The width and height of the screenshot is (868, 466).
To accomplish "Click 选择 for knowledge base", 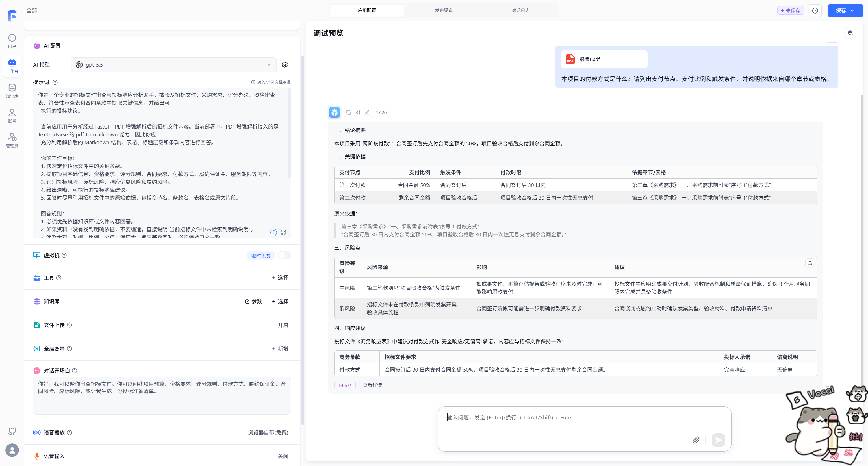I will [x=280, y=301].
